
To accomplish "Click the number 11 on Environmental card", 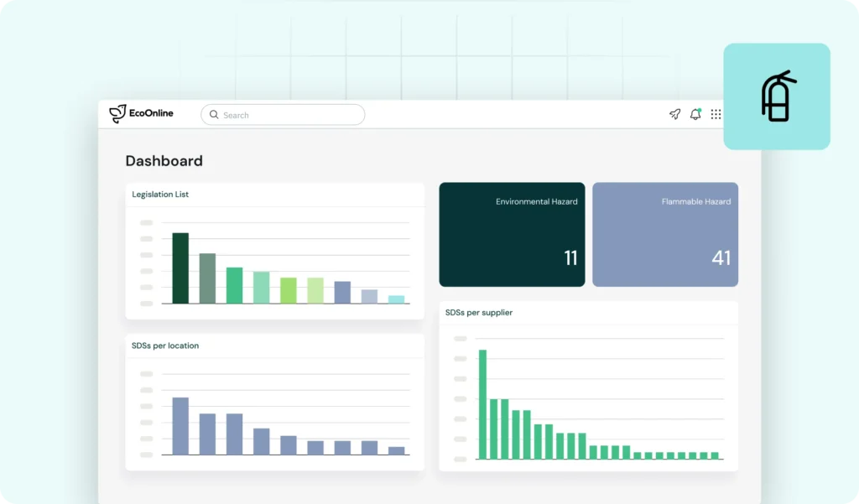I will (570, 258).
